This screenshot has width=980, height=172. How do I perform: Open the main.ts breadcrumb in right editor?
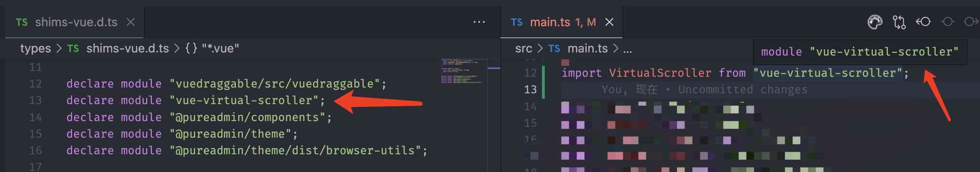point(587,49)
